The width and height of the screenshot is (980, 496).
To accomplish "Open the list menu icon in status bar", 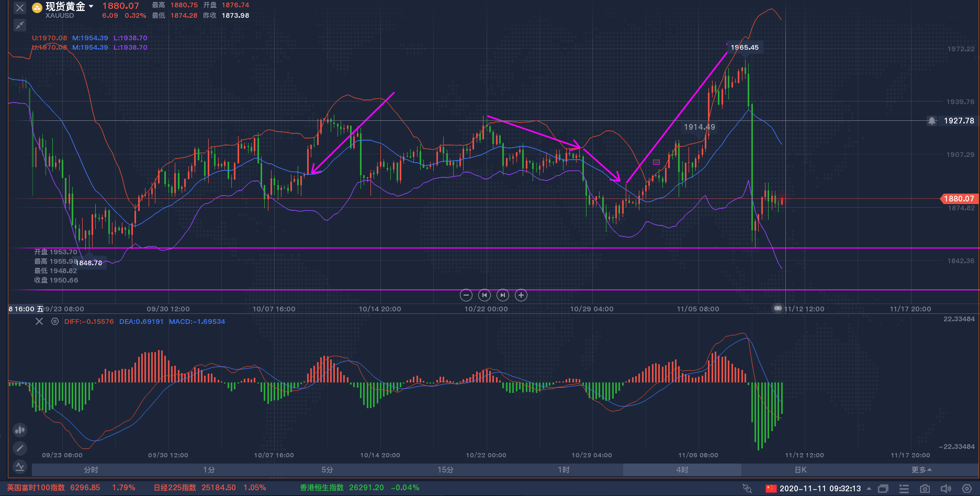I will click(x=904, y=489).
